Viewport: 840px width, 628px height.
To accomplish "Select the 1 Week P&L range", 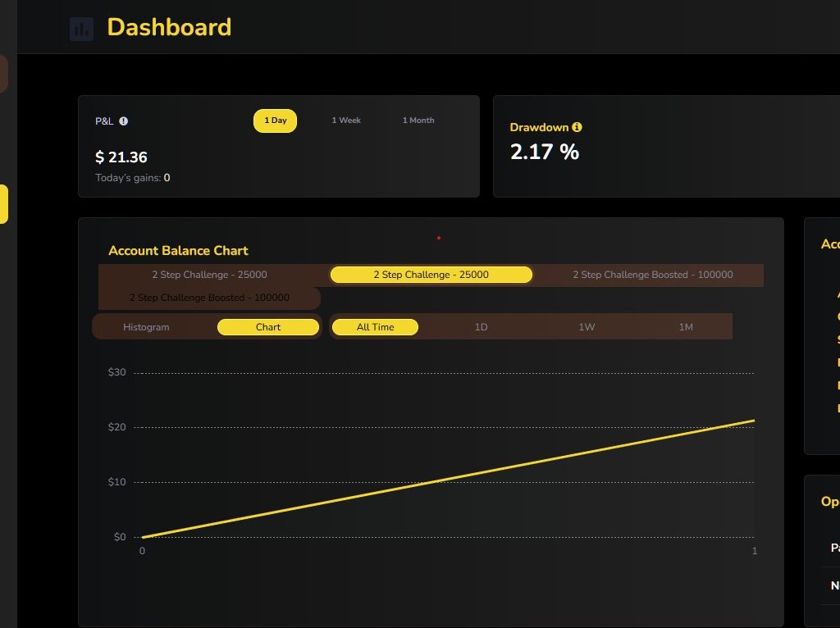I will click(346, 121).
